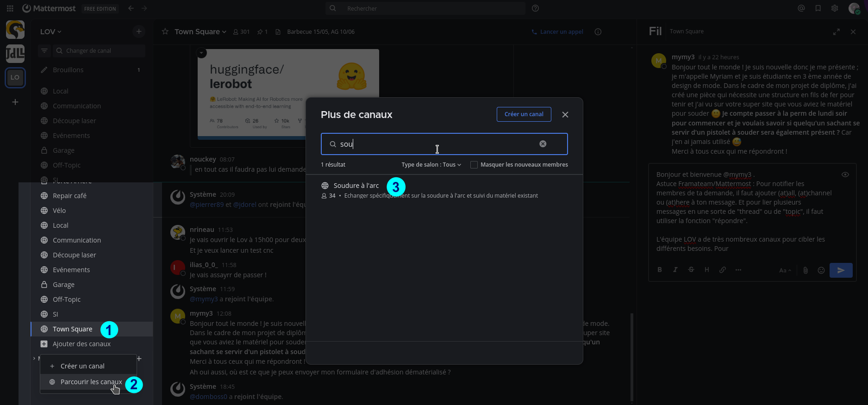The height and width of the screenshot is (405, 868).
Task: Open recent mentions at-sign icon
Action: 801,8
